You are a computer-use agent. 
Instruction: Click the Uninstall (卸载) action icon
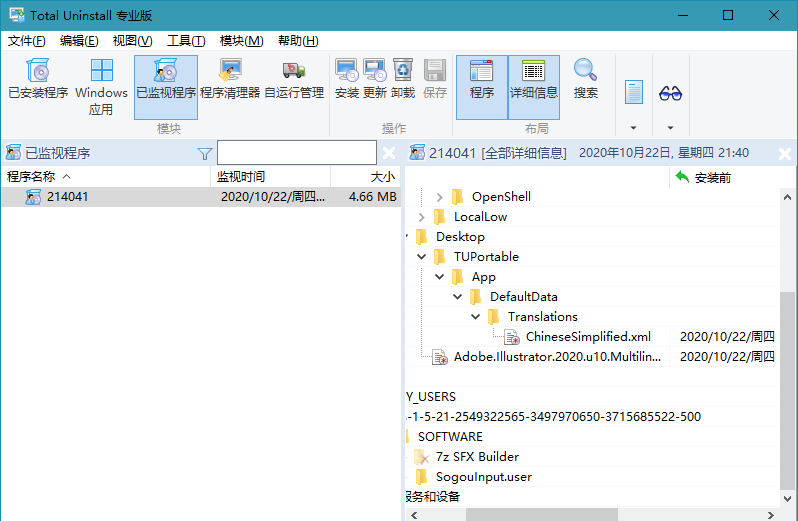pyautogui.click(x=403, y=79)
